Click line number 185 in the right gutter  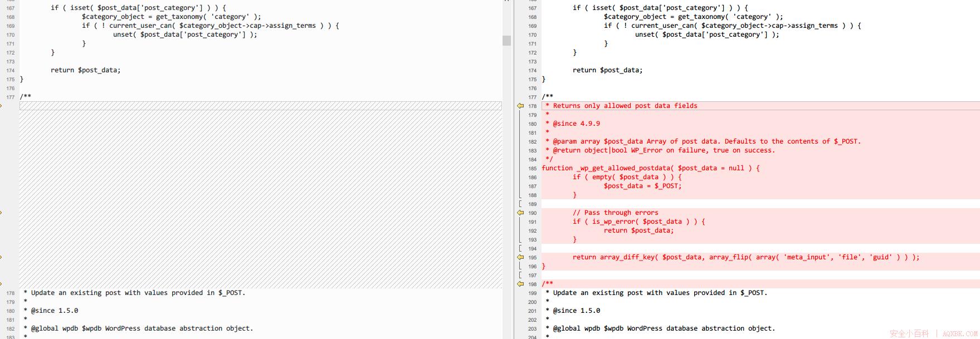(x=533, y=169)
